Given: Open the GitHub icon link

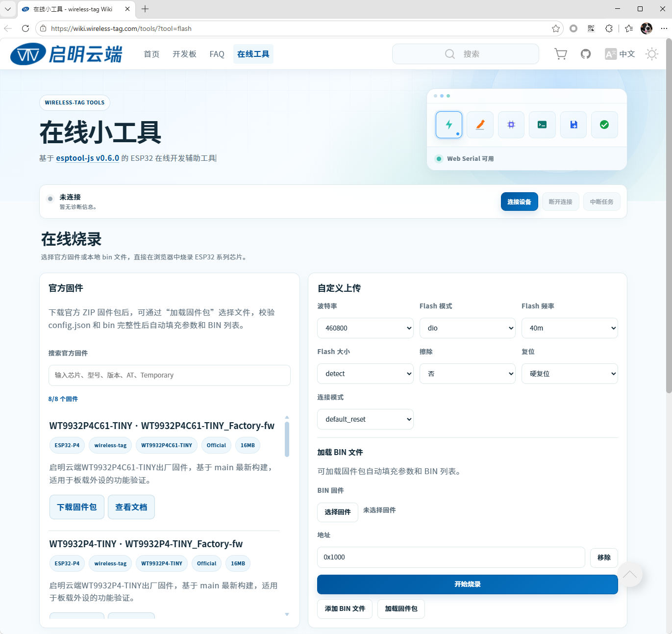Looking at the screenshot, I should click(586, 54).
